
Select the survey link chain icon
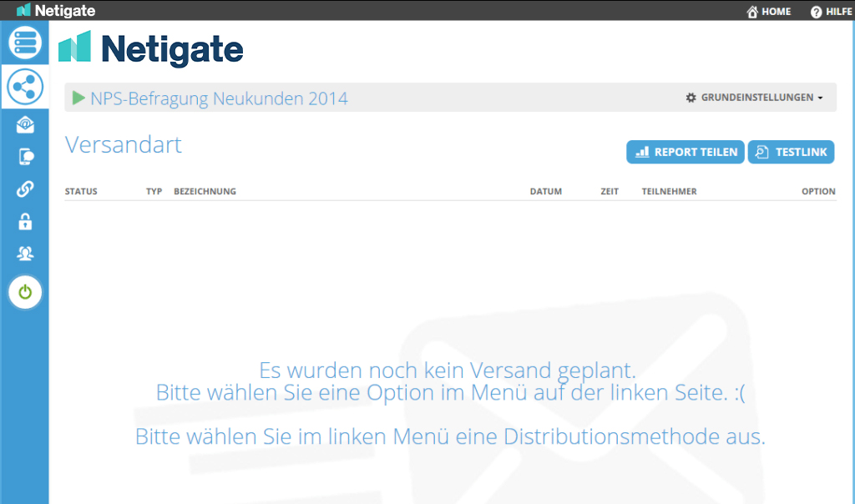[25, 189]
